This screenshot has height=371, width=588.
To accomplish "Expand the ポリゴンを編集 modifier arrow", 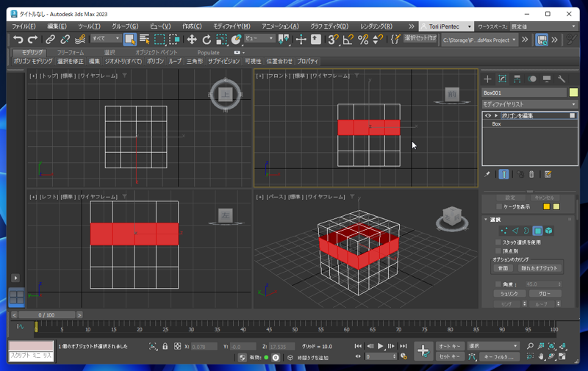I will 496,115.
